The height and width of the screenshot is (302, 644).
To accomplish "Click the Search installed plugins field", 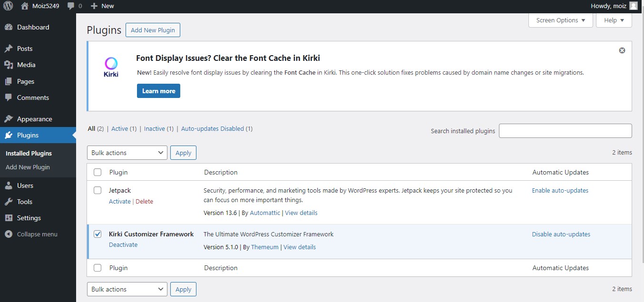I will [x=565, y=131].
